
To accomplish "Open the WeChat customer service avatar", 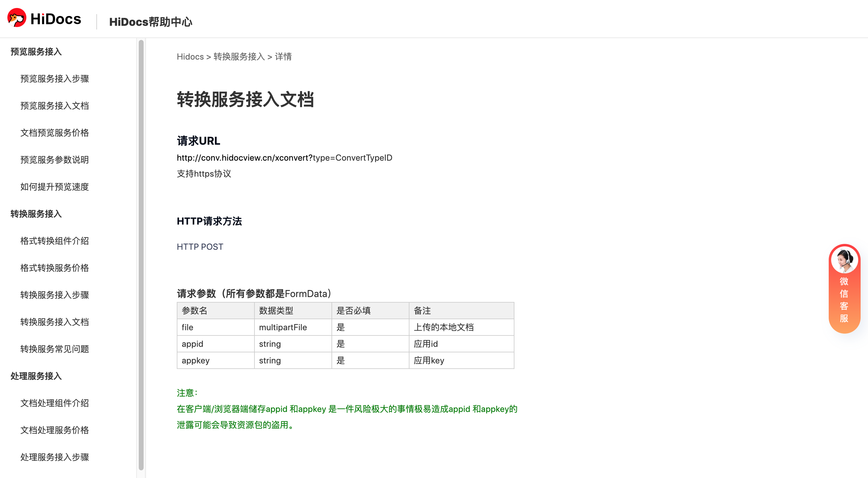I will pos(844,260).
